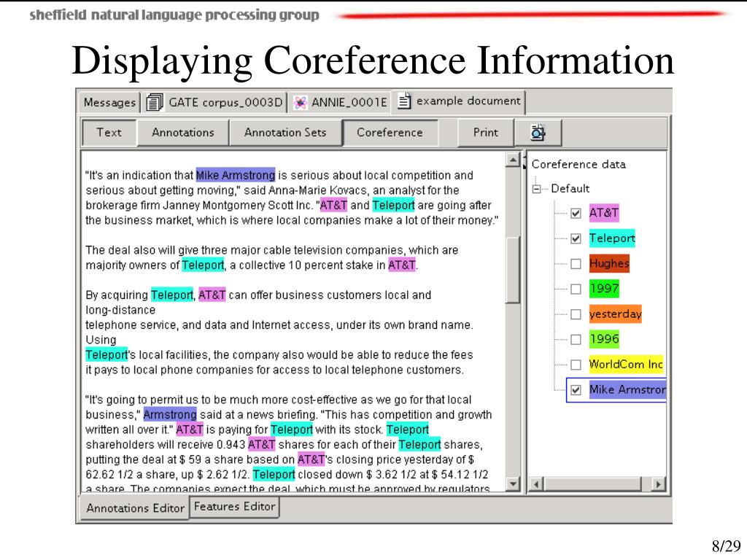747x560 pixels.
Task: Toggle the Annotations view button
Action: pyautogui.click(x=182, y=133)
